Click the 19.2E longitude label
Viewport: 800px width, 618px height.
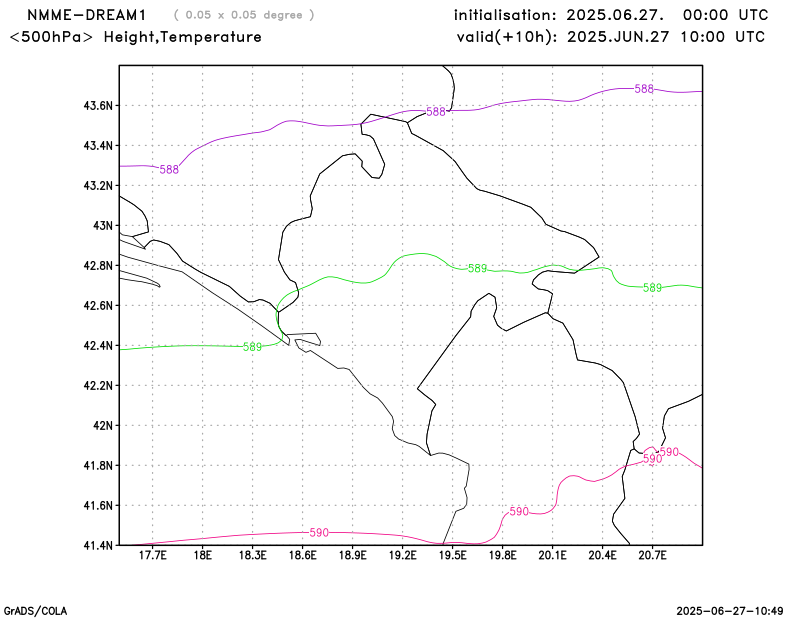click(x=403, y=555)
